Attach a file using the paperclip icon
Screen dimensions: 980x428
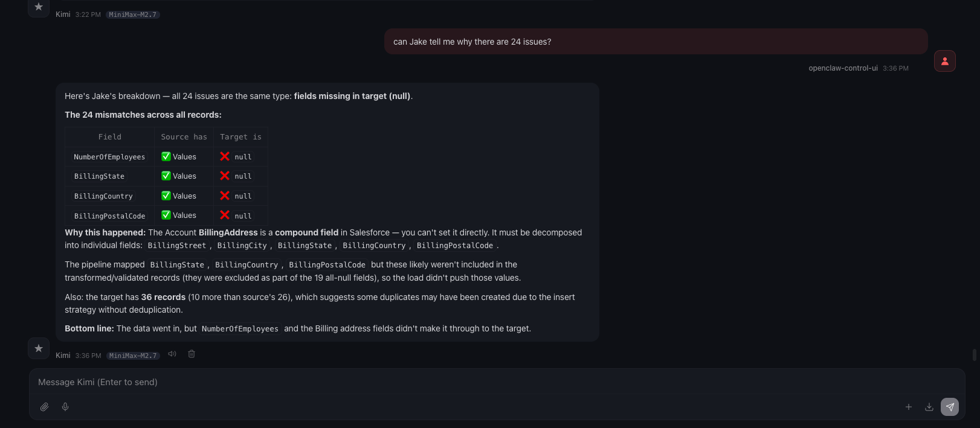44,407
